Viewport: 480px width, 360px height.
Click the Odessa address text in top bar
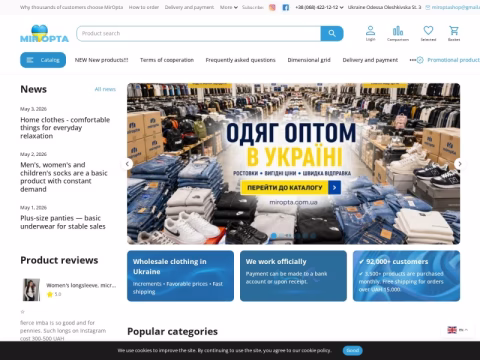384,7
